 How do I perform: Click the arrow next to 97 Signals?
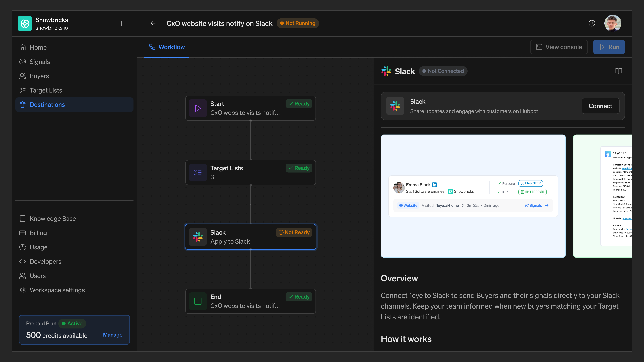tap(547, 206)
